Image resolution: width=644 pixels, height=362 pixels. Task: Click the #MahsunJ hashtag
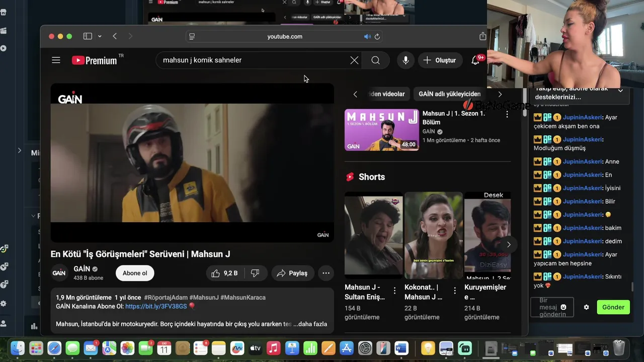[204, 298]
